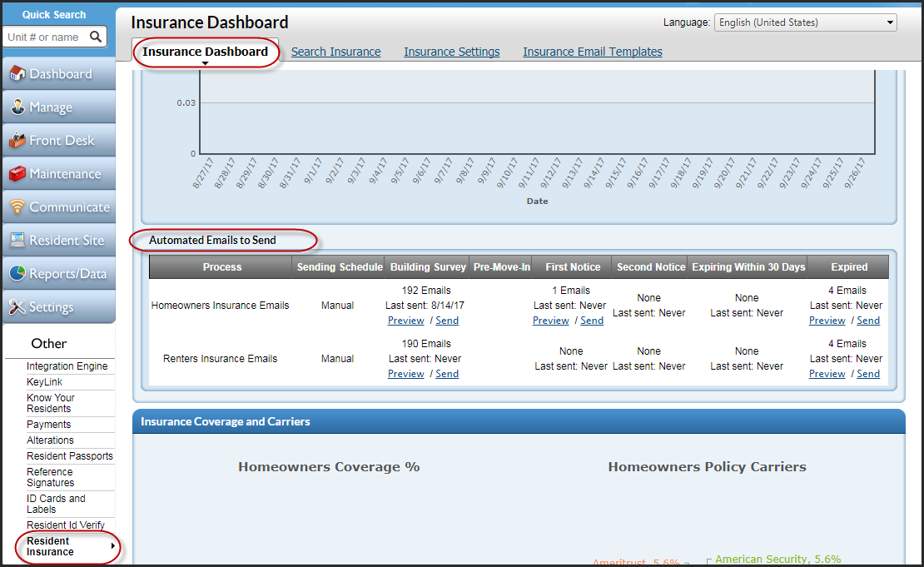Open Resident Site section
The height and width of the screenshot is (567, 924).
point(59,240)
